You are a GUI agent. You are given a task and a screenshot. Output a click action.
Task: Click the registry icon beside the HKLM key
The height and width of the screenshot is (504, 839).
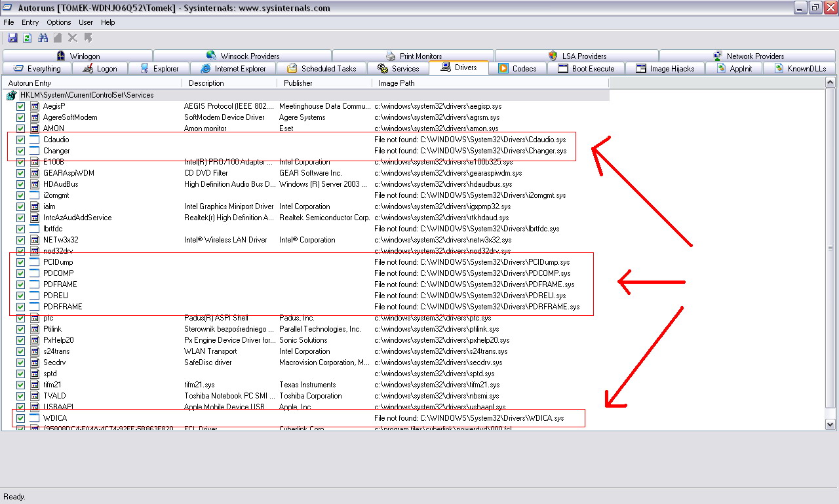11,95
